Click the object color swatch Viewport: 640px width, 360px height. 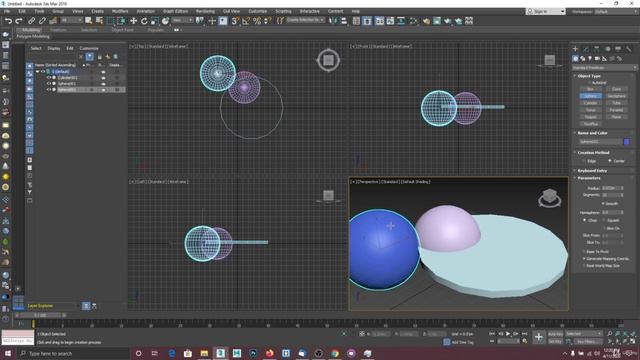pos(627,142)
